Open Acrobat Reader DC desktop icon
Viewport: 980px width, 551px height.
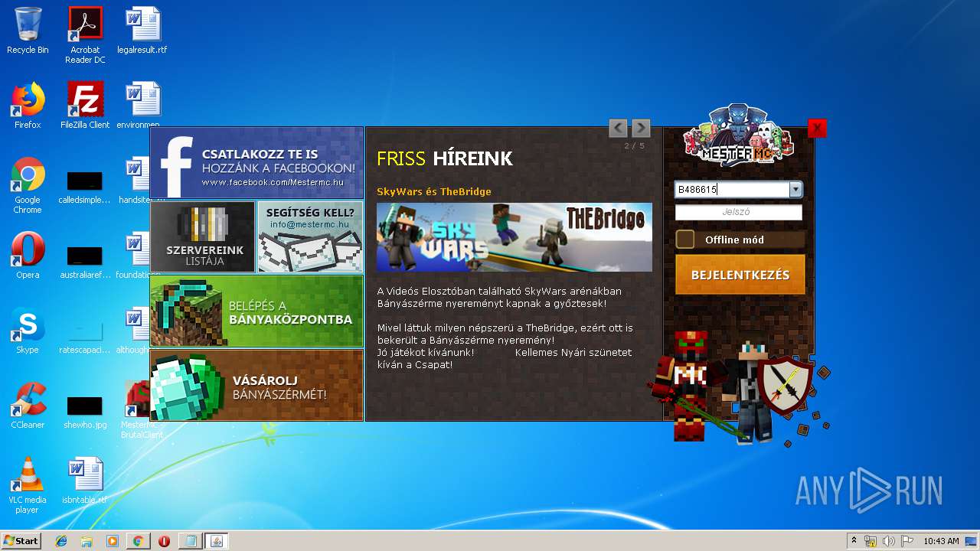click(85, 35)
